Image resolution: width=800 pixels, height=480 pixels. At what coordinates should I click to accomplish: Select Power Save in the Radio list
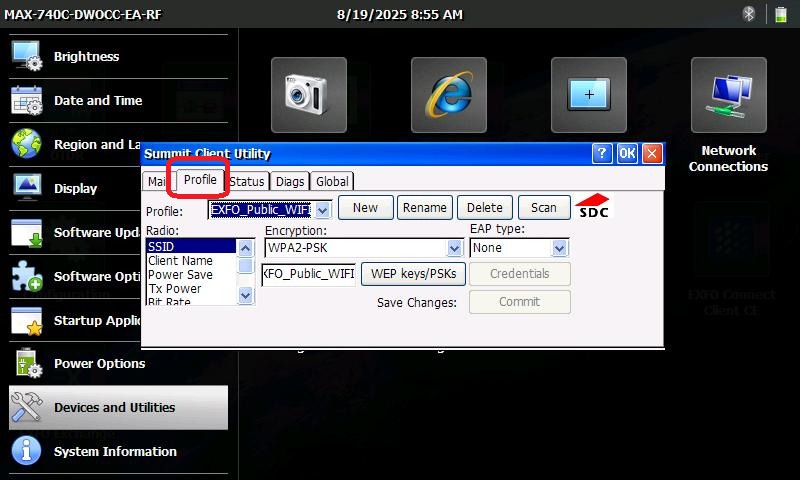coord(191,274)
